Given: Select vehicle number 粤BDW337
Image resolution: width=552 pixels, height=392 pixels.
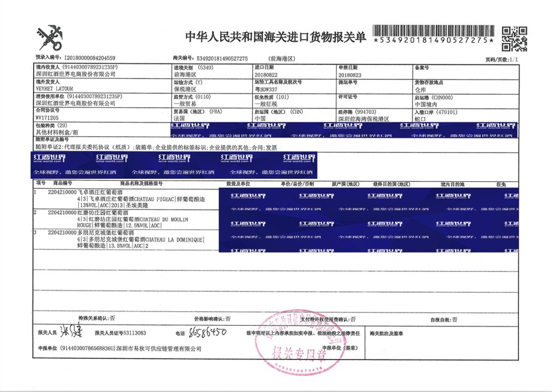Looking at the screenshot, I should pyautogui.click(x=266, y=90).
